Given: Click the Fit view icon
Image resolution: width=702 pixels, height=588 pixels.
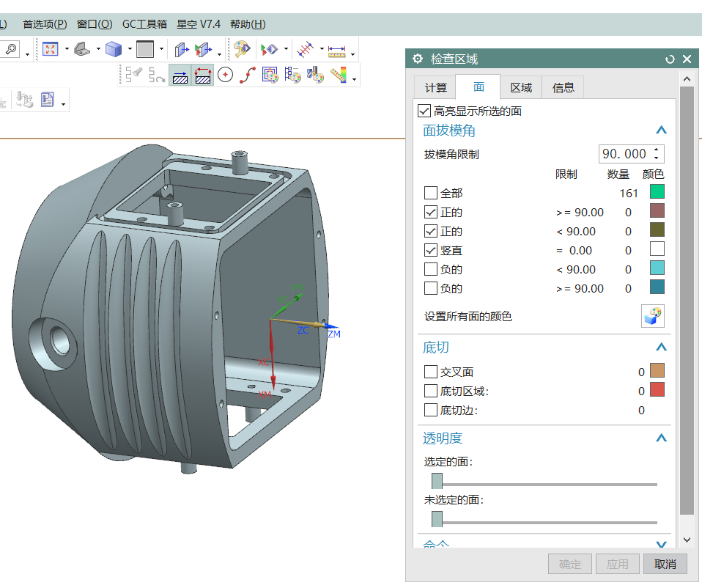Looking at the screenshot, I should click(x=50, y=49).
